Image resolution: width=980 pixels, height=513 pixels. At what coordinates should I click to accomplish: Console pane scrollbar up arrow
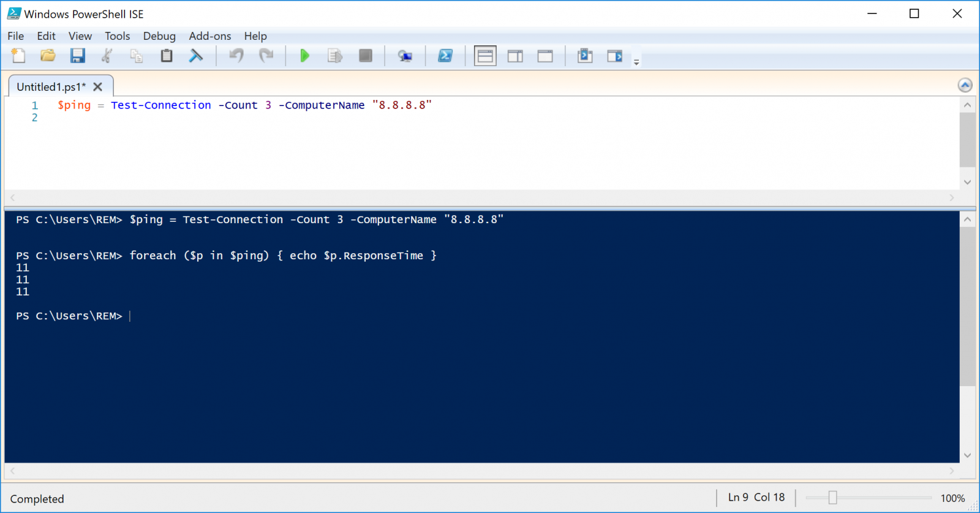point(968,219)
